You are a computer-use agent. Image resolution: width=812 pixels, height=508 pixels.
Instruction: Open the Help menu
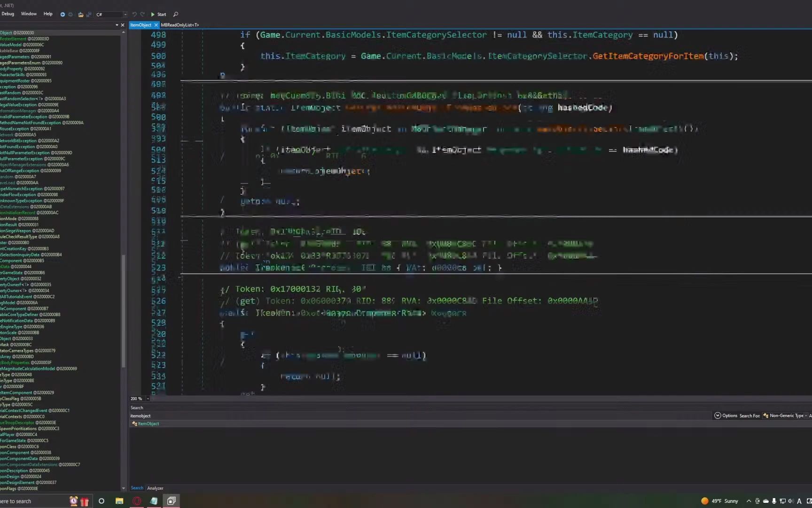pyautogui.click(x=48, y=14)
